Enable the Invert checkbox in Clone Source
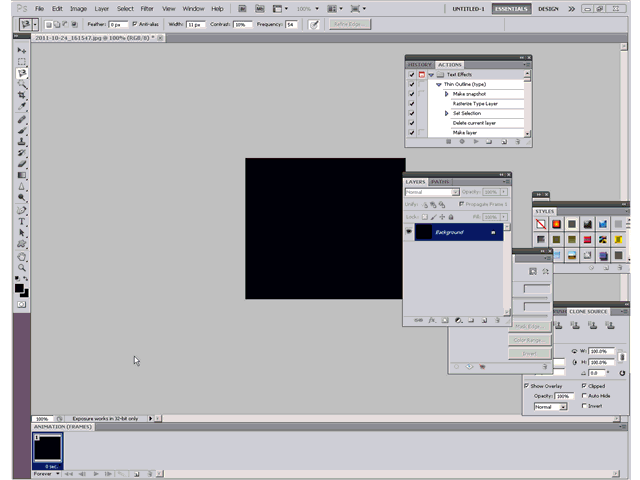 pyautogui.click(x=584, y=406)
